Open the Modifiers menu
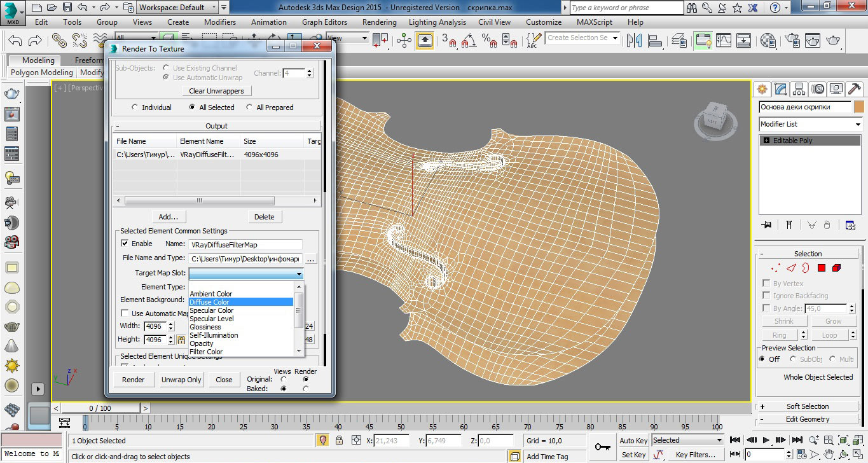The height and width of the screenshot is (463, 868). 219,22
